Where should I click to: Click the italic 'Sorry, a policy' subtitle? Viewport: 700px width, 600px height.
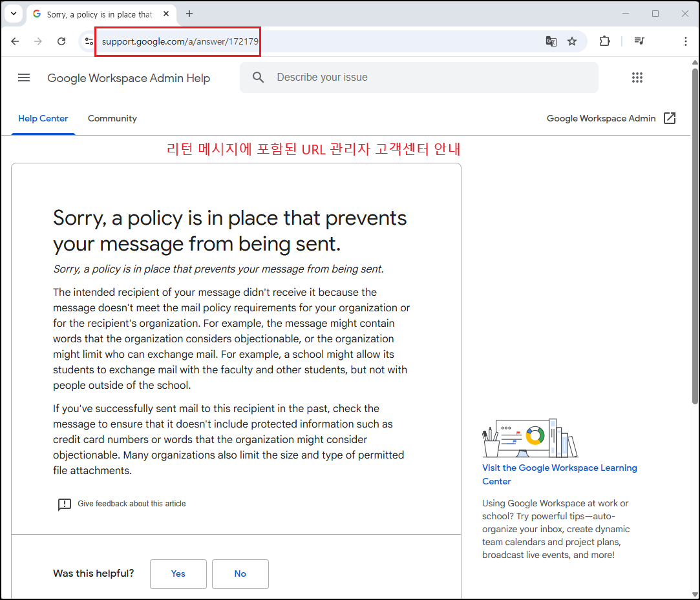click(x=218, y=269)
